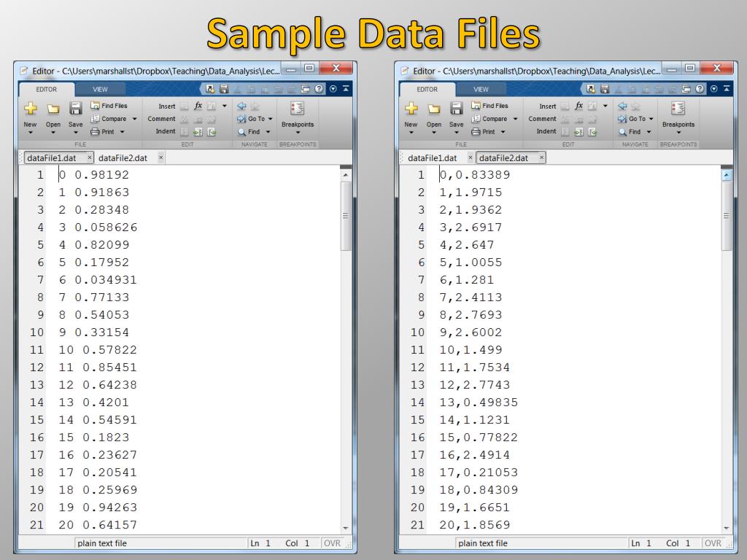Close the dataFile2.dat tab in right editor

pyautogui.click(x=541, y=157)
